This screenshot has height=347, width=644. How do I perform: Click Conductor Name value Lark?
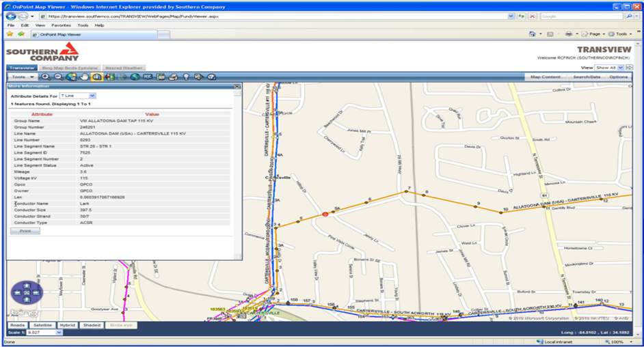(85, 204)
